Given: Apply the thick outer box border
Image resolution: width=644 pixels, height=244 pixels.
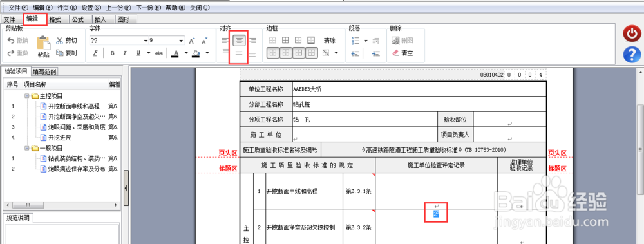Looking at the screenshot, I should coord(312,41).
